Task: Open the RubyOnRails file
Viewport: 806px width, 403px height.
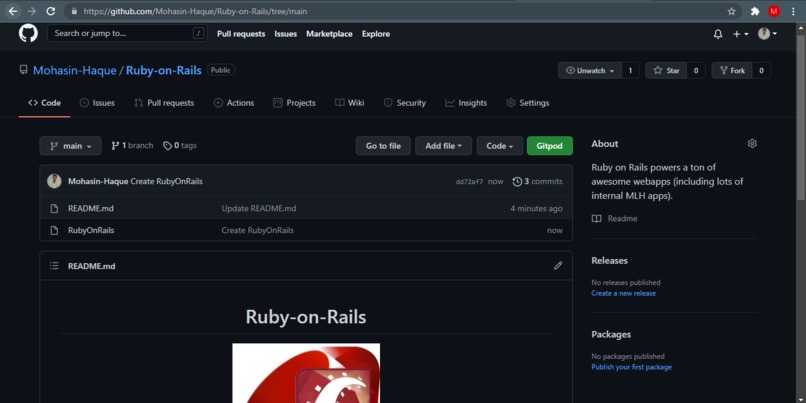Action: pos(91,231)
